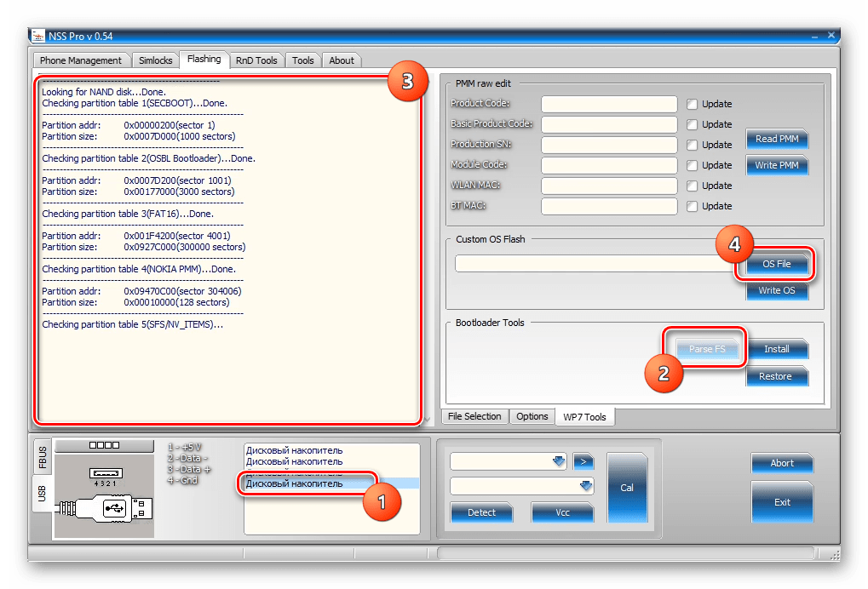Viewport: 868px width, 589px height.
Task: Click the WLAN MAC input field
Action: click(x=609, y=186)
